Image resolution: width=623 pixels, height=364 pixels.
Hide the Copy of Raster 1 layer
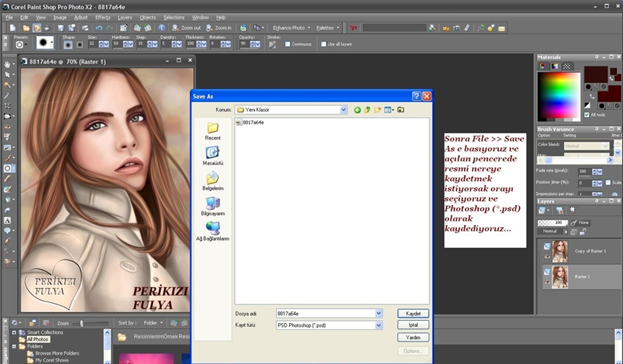click(547, 256)
